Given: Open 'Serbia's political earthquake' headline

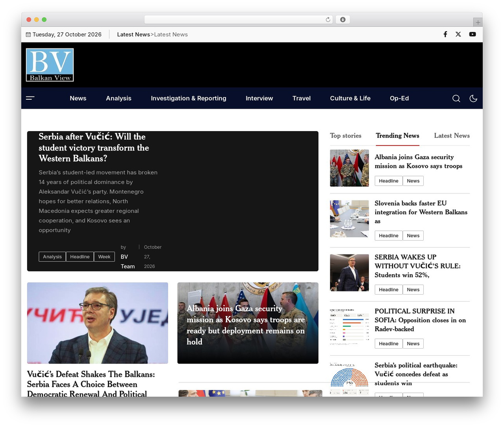Looking at the screenshot, I should [416, 374].
